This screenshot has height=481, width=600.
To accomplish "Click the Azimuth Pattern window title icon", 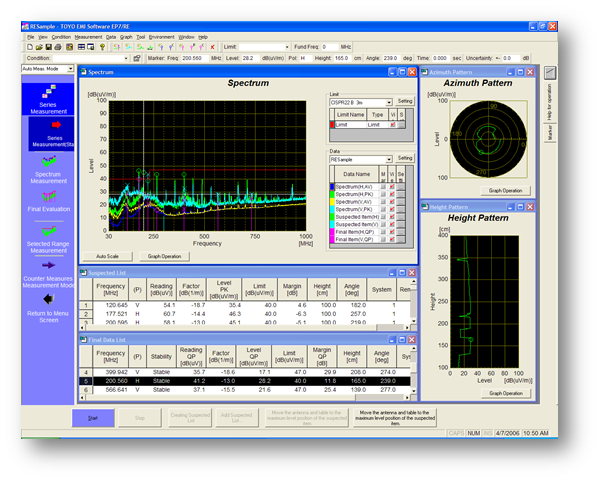I will pos(425,72).
